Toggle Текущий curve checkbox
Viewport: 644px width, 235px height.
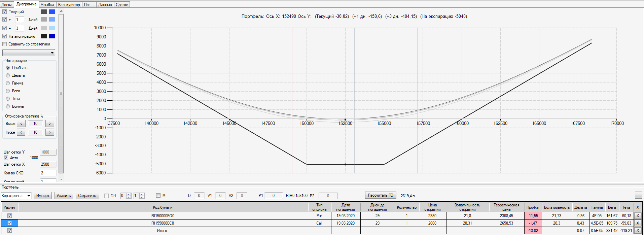point(5,11)
